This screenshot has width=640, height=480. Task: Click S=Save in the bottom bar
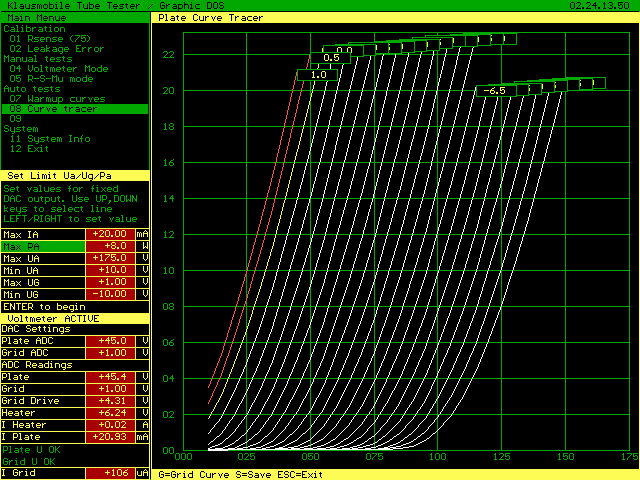click(x=252, y=474)
